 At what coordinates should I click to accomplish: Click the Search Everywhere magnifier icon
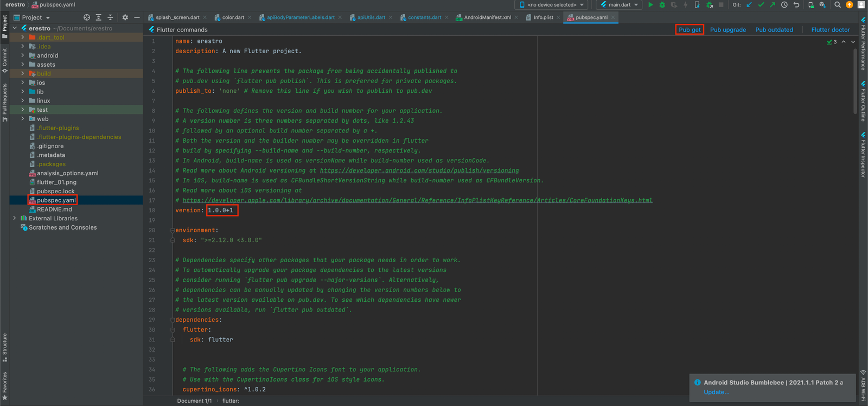[x=838, y=5]
